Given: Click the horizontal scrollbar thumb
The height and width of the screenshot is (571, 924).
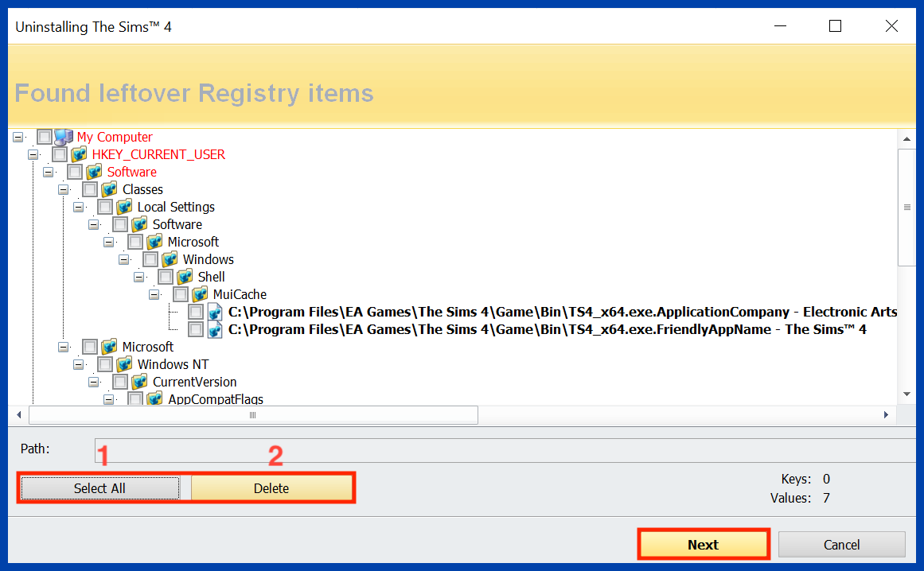Looking at the screenshot, I should [x=253, y=415].
